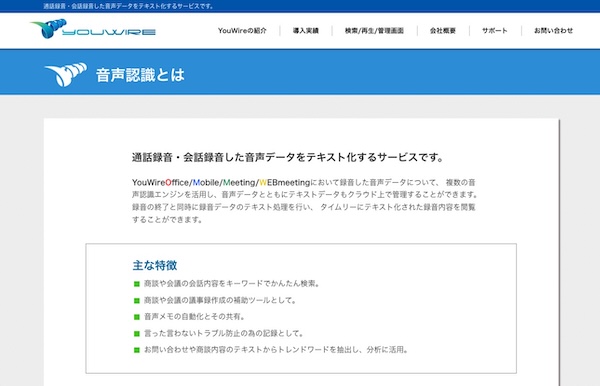Screen dimensions: 600x386
Task: Open the 導入実績 menu item
Action: [x=306, y=31]
